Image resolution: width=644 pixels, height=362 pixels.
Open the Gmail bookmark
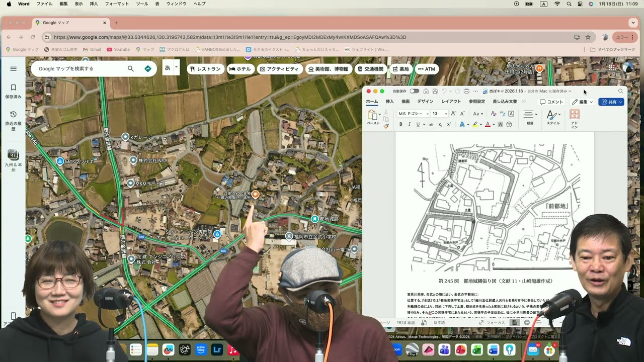click(92, 50)
